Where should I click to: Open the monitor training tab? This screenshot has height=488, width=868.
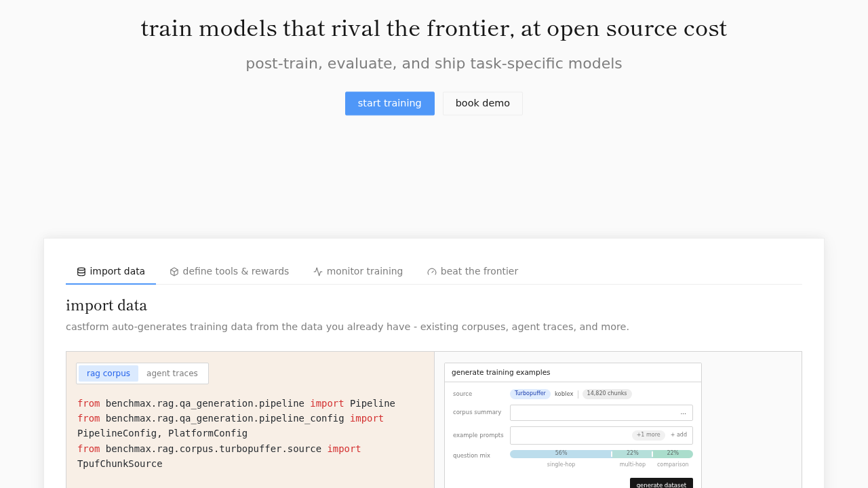click(x=358, y=271)
